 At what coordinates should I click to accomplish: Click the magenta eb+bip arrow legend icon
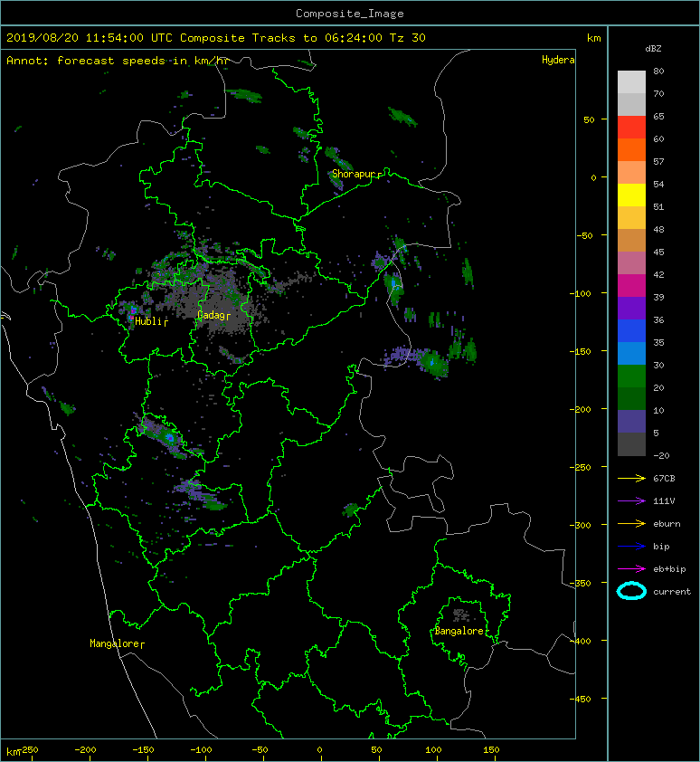pos(631,569)
